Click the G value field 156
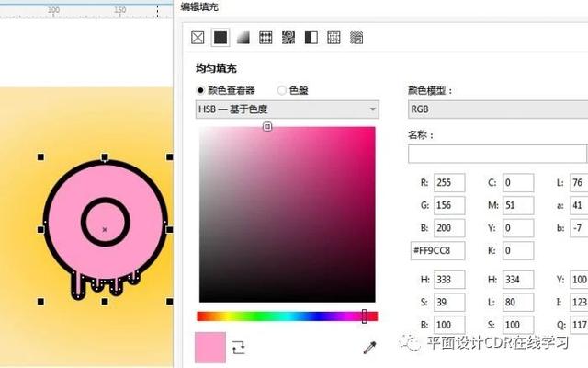This screenshot has height=368, width=588. (449, 205)
